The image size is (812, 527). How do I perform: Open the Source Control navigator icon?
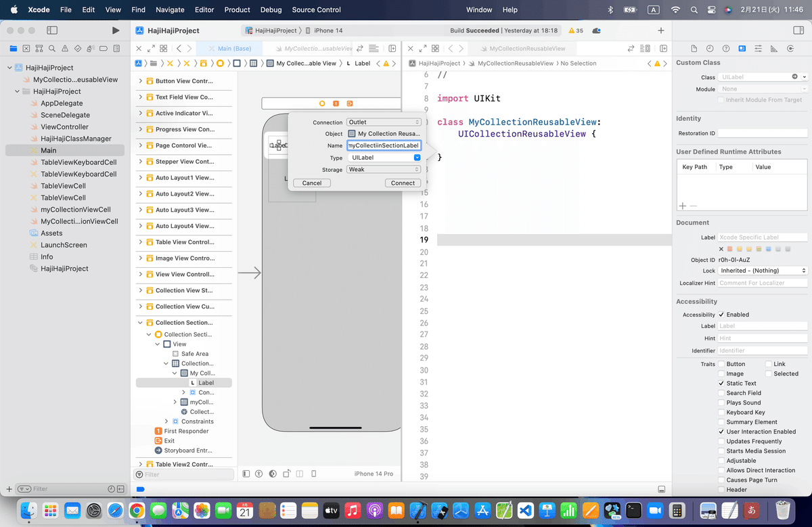26,48
